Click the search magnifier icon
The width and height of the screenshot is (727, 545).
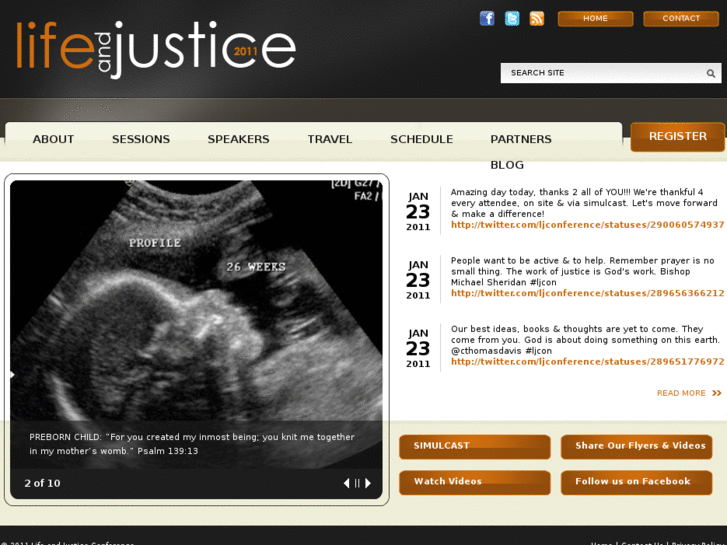[x=711, y=73]
